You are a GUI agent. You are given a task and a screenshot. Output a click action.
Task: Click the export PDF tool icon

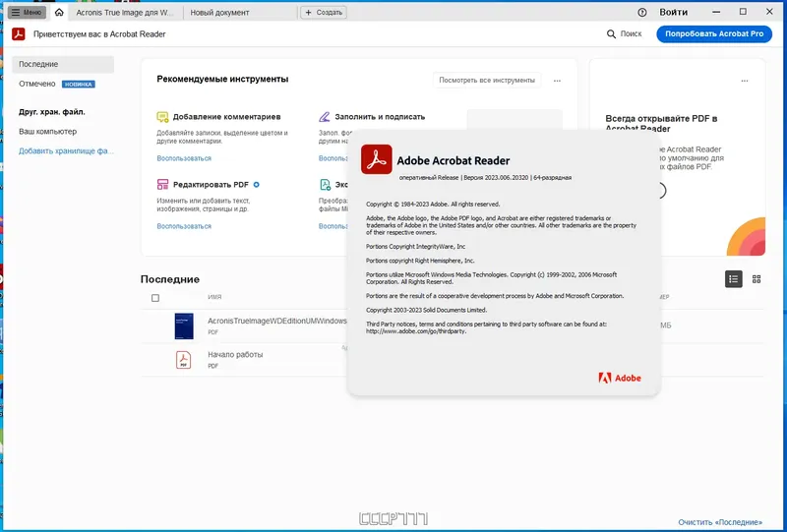[x=326, y=184]
